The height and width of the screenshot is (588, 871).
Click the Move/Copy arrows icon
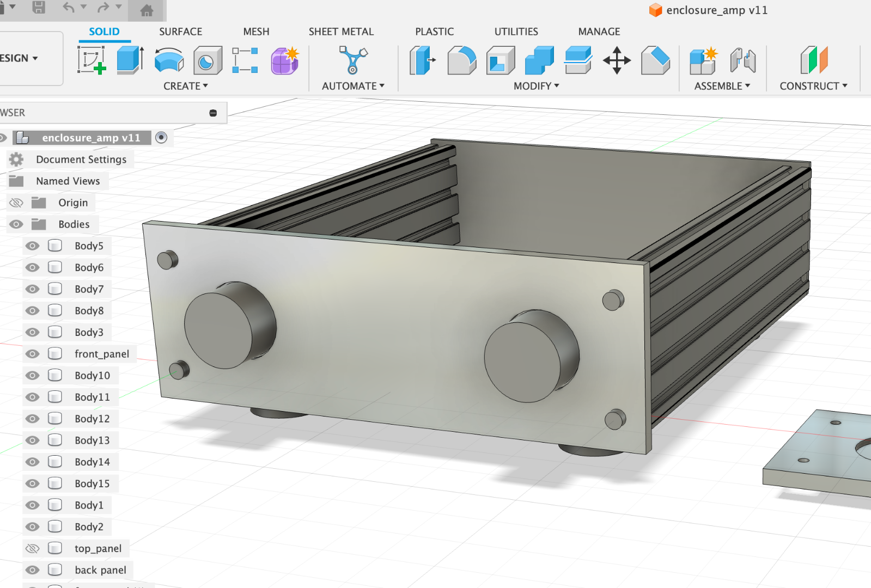pyautogui.click(x=617, y=60)
